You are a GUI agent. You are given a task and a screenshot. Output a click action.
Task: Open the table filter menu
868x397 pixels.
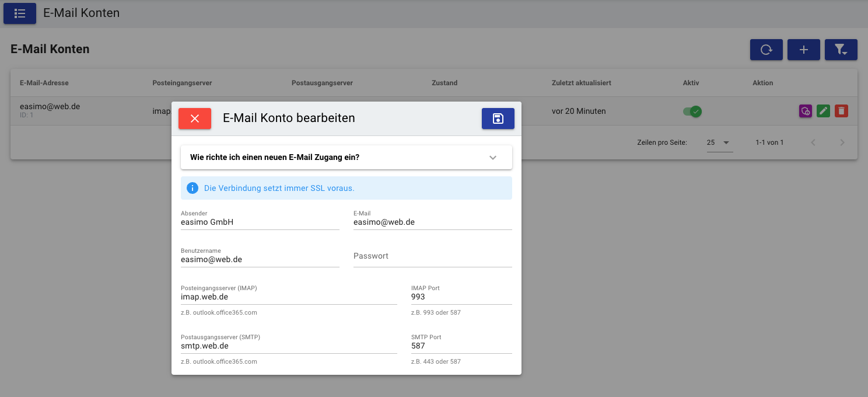pos(841,50)
